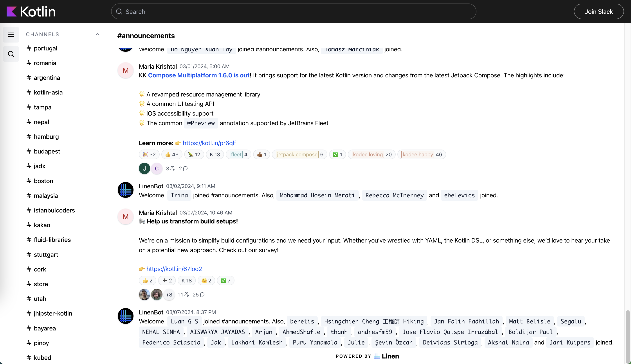Expand the 2 comment thread on KMP post
Viewport: 631px width, 364px height.
pos(183,169)
